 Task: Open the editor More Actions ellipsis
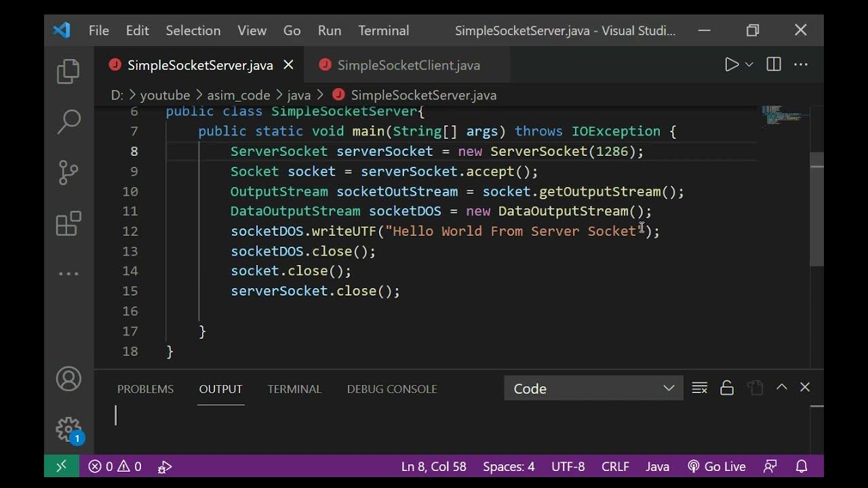(801, 64)
